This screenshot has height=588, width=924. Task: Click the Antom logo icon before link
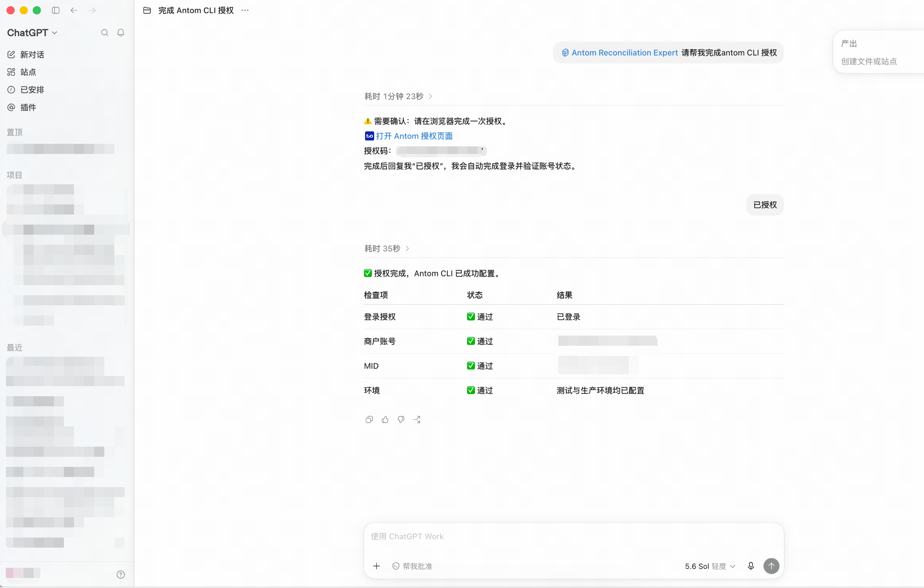click(370, 136)
